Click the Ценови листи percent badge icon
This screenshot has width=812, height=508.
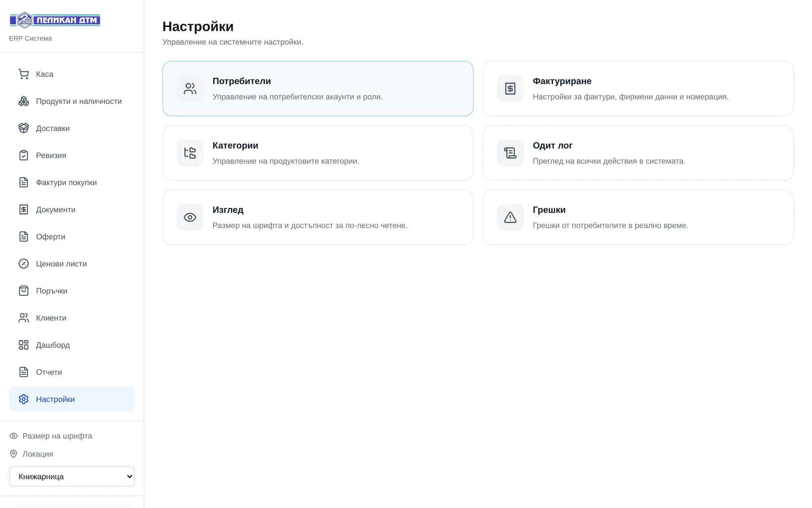[24, 264]
